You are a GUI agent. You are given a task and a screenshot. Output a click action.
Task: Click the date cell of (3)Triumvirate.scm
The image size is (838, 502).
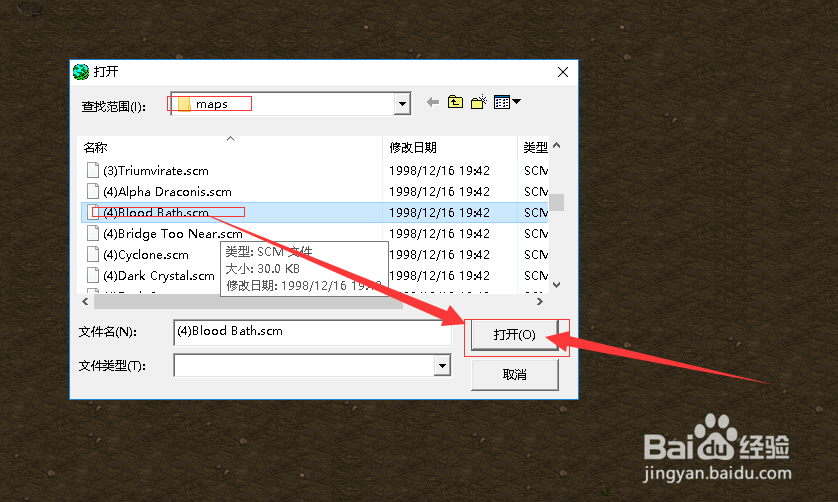tap(439, 171)
